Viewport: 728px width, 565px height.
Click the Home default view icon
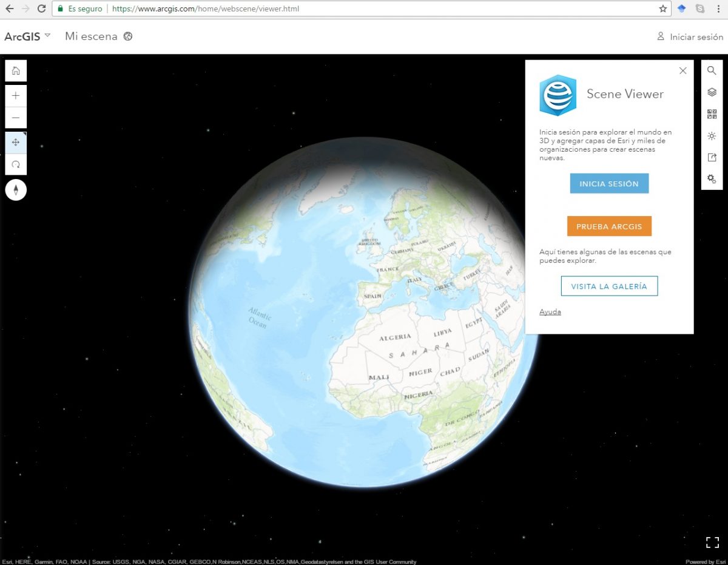click(x=16, y=71)
